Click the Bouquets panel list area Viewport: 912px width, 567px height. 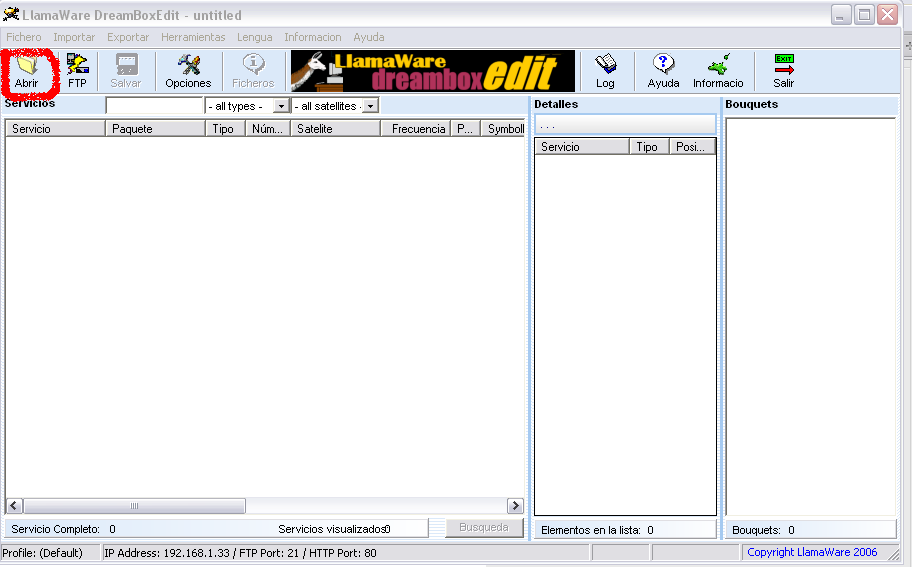[811, 317]
